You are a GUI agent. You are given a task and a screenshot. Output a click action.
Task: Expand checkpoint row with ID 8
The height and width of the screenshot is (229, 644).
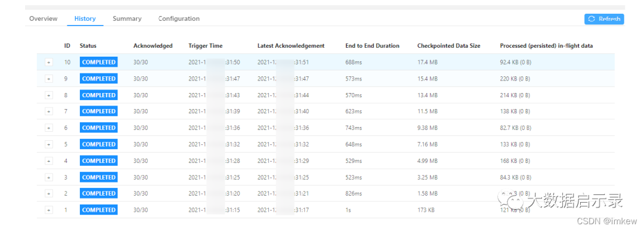49,95
